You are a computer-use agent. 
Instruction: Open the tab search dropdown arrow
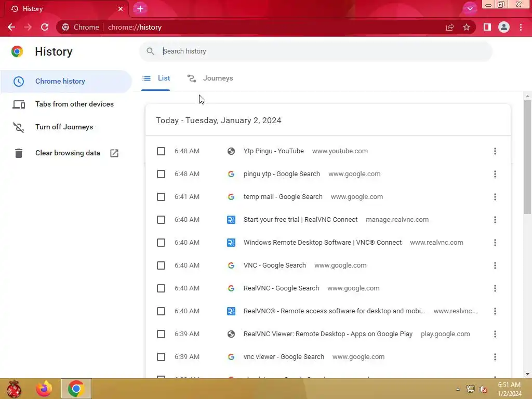tap(470, 8)
